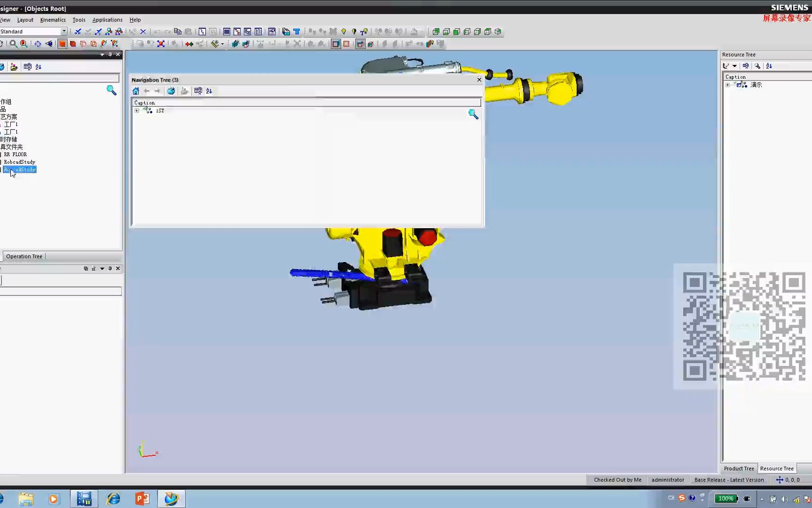Open the Tools menu
This screenshot has width=812, height=508.
coord(79,20)
